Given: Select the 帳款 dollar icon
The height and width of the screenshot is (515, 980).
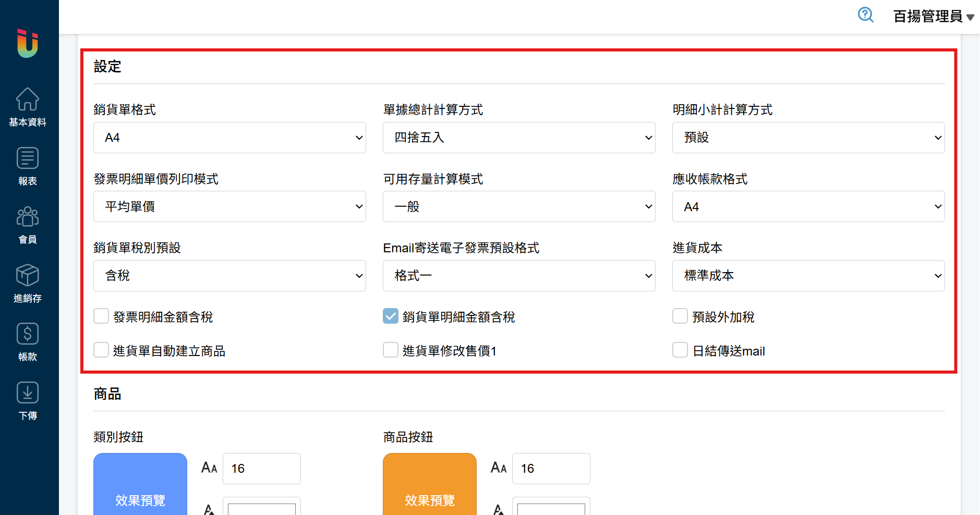Looking at the screenshot, I should coord(28,334).
